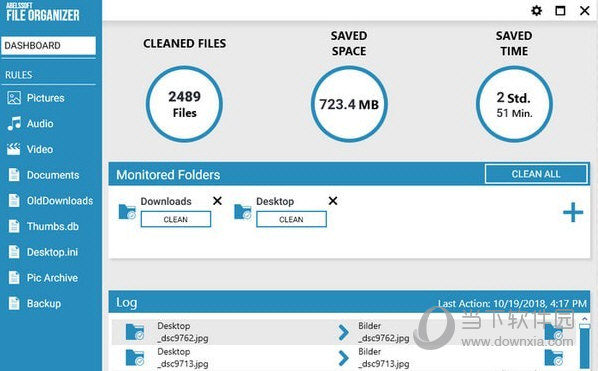Maximize the File Organizer window

[x=560, y=11]
